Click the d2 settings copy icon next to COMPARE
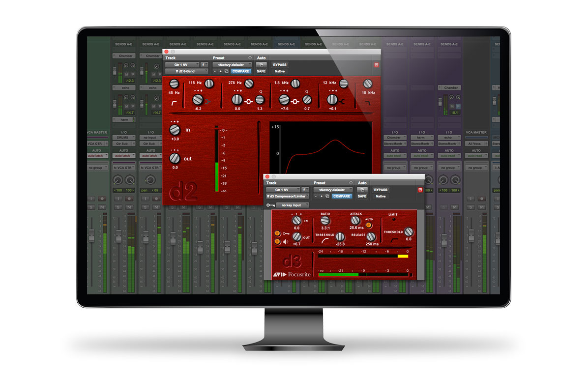The height and width of the screenshot is (373, 588). 227,71
